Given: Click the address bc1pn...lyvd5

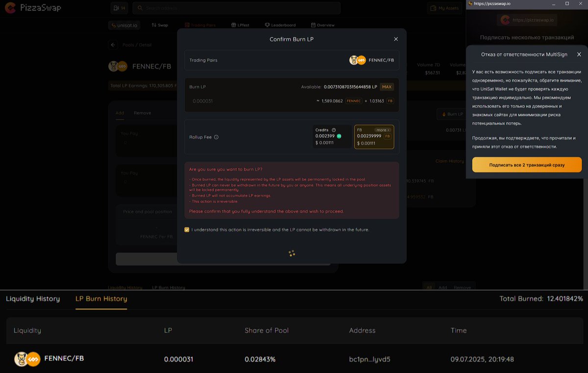Looking at the screenshot, I should (370, 359).
